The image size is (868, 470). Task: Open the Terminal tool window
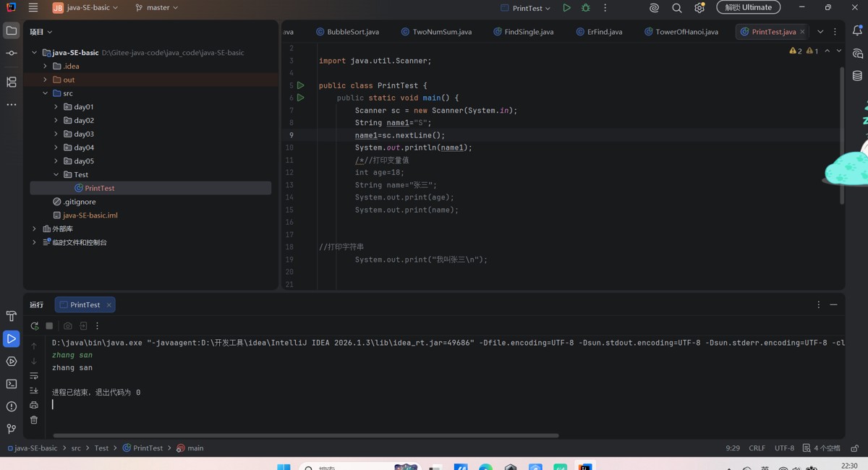[x=12, y=384]
